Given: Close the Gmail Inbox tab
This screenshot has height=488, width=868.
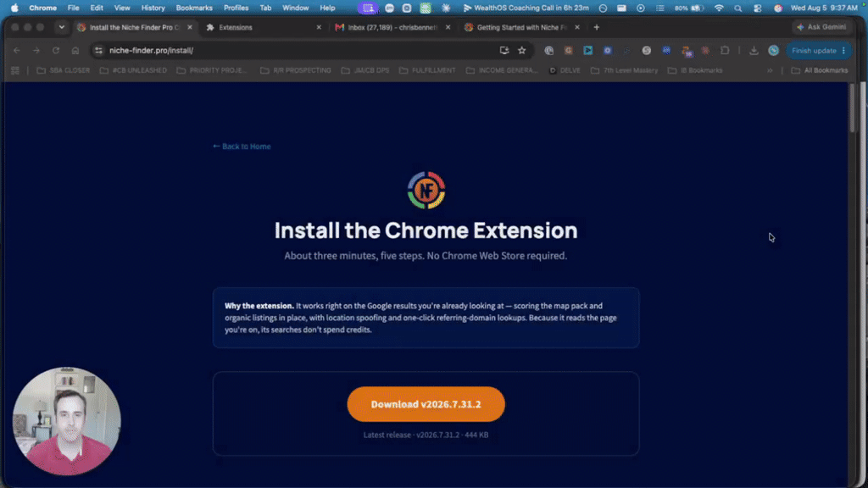Looking at the screenshot, I should tap(448, 27).
